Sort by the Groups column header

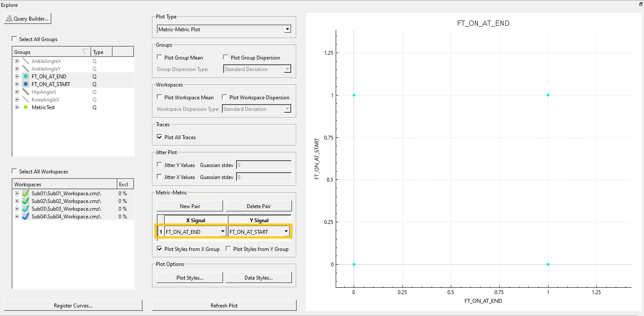click(51, 52)
